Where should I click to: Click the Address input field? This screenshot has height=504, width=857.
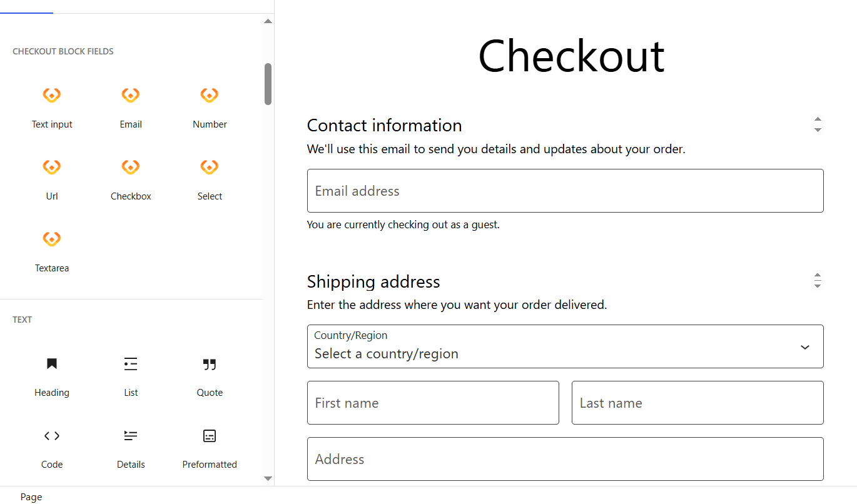[x=565, y=459]
